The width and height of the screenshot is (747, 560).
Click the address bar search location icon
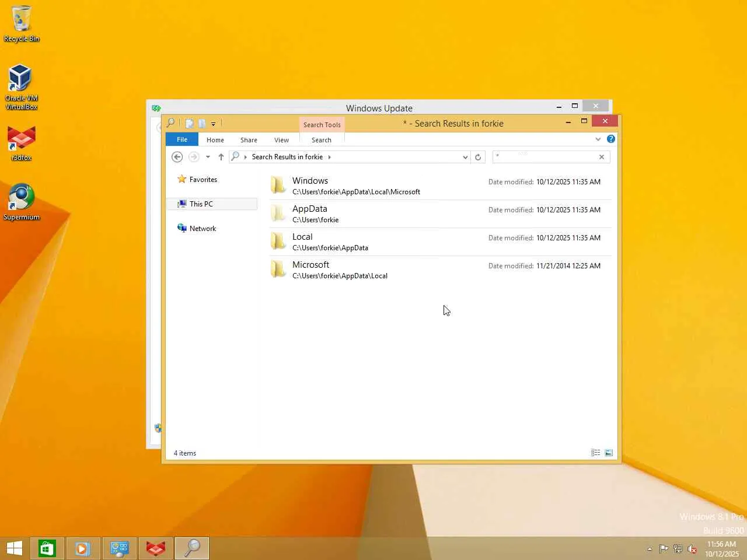pyautogui.click(x=235, y=156)
